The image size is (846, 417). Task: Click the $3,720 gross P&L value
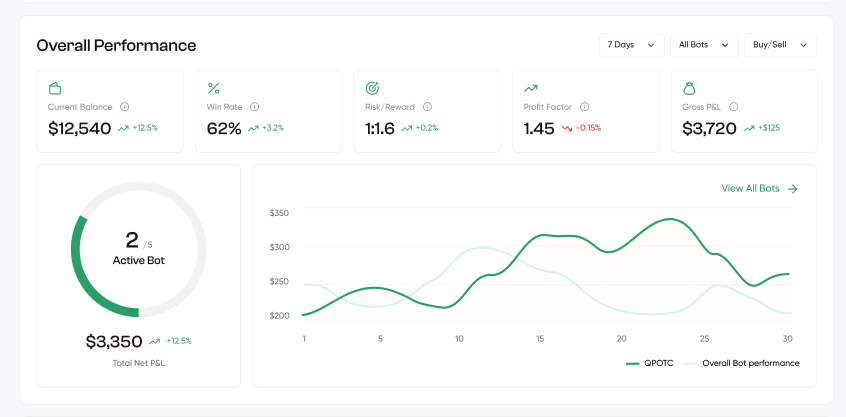click(x=709, y=128)
